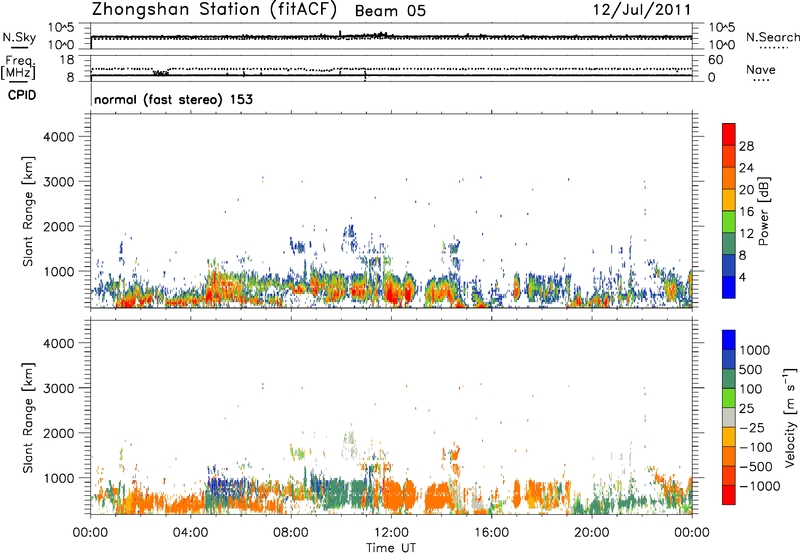Click the blue top segment of the velocity colorbar
This screenshot has width=800, height=554.
coord(729,340)
